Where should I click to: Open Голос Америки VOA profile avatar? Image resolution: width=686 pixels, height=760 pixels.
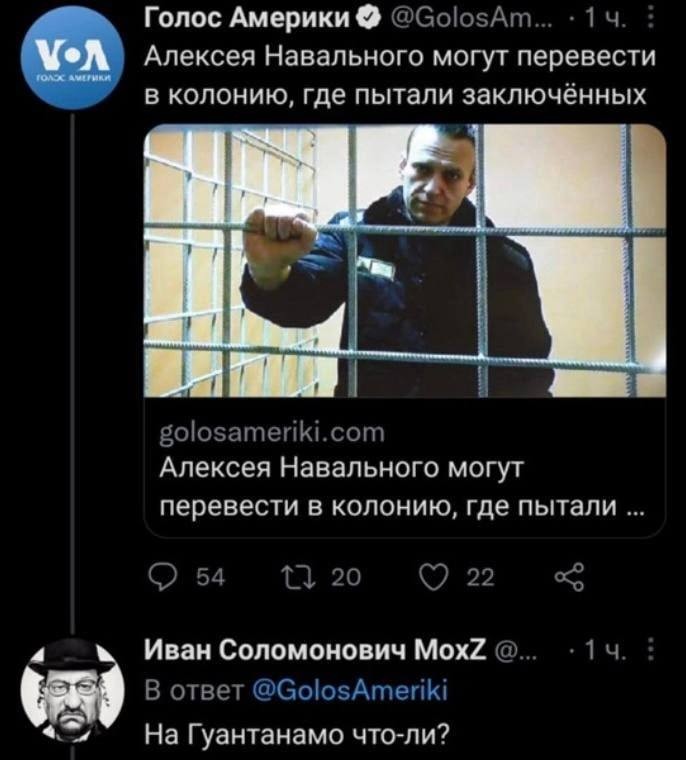click(x=73, y=58)
